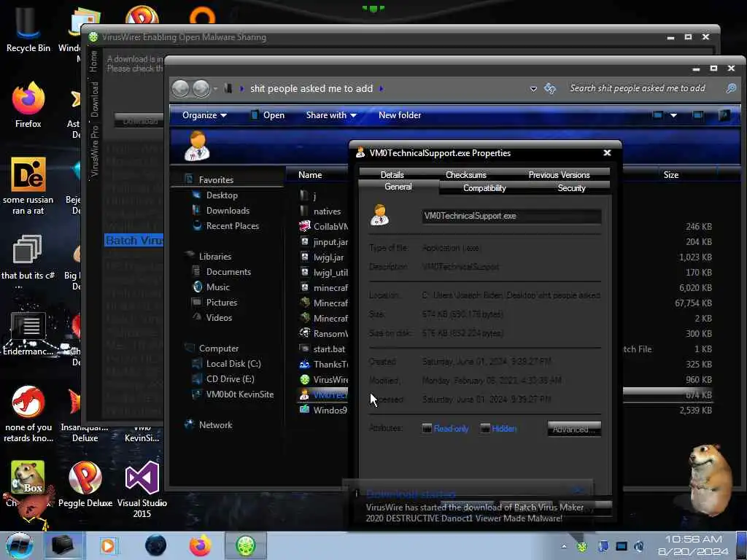The width and height of the screenshot is (747, 560).
Task: Open the Firefox taskbar icon
Action: (201, 545)
